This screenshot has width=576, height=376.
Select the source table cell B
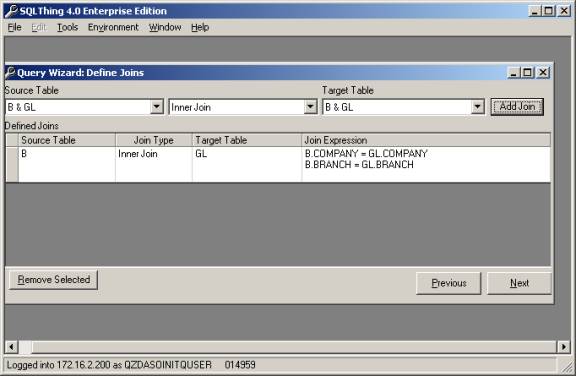[67, 164]
